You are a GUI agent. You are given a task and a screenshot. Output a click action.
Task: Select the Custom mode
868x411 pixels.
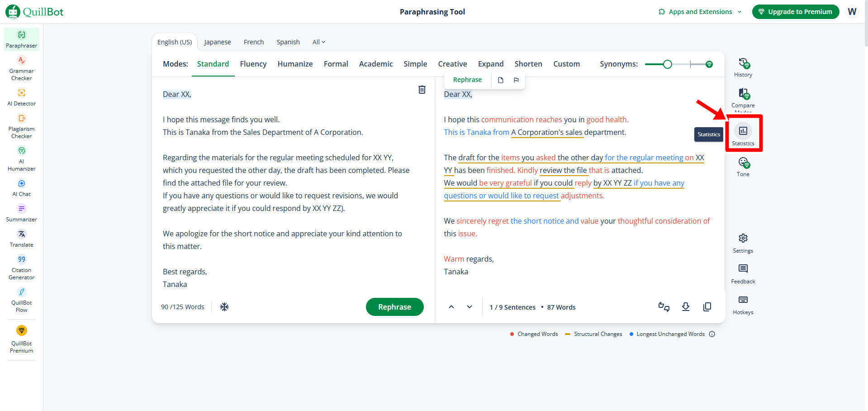pyautogui.click(x=567, y=64)
